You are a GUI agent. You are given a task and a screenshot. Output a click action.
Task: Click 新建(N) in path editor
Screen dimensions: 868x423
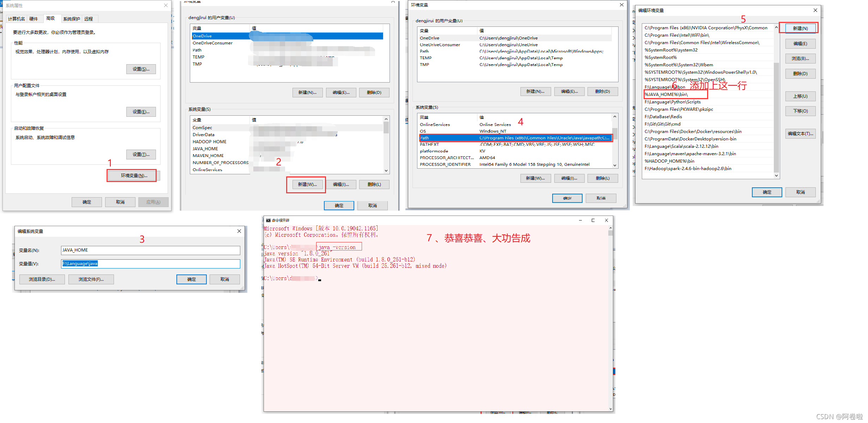800,28
